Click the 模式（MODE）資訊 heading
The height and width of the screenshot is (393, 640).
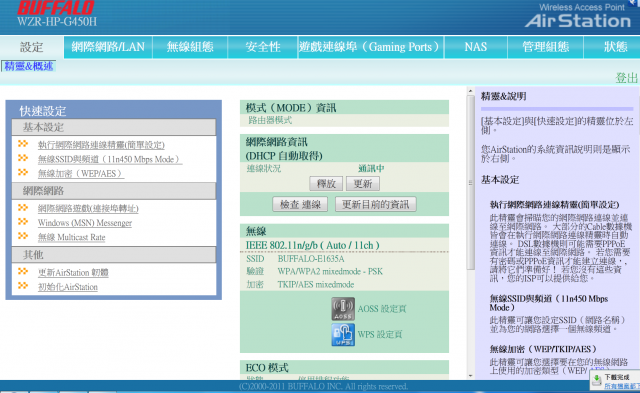pos(291,108)
